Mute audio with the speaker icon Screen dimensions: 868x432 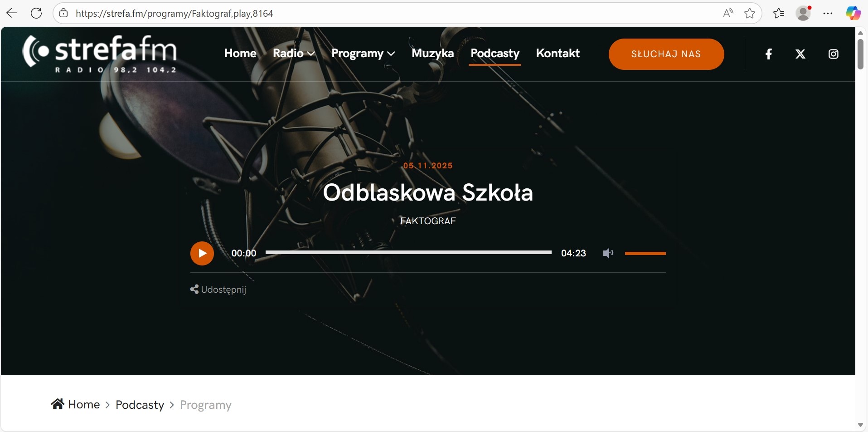608,253
